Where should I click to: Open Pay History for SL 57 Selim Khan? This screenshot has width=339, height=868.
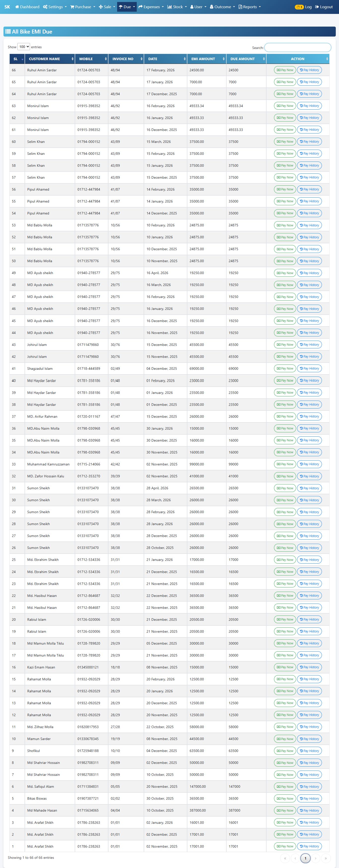point(309,177)
